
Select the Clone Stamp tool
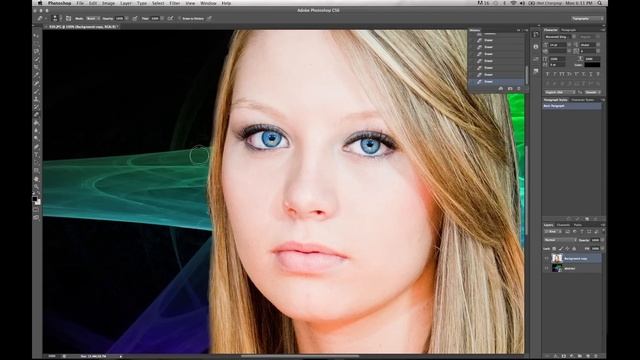pos(36,99)
